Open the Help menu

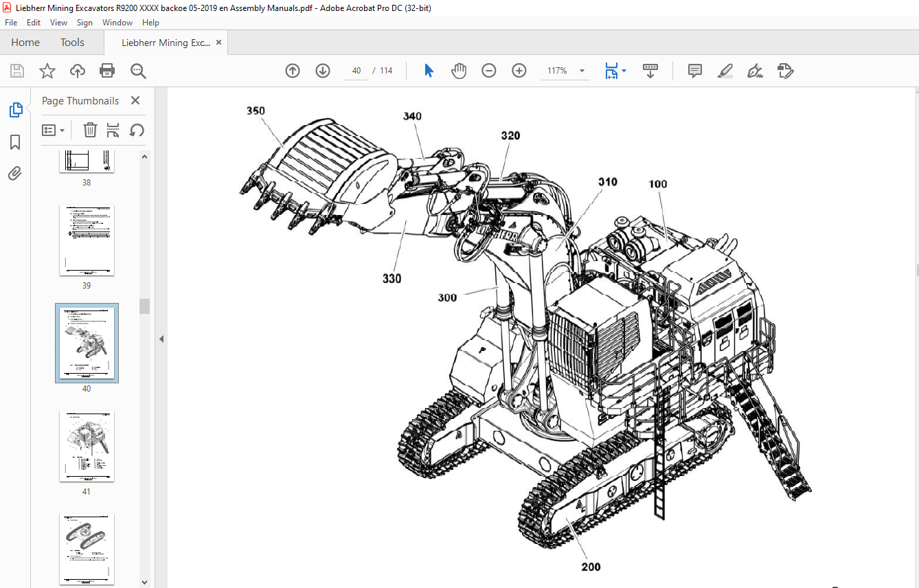[150, 23]
